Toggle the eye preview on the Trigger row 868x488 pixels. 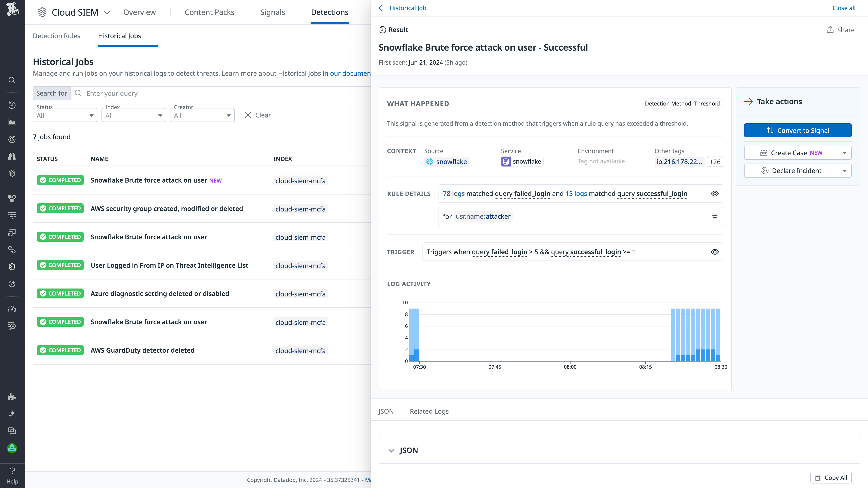tap(715, 252)
